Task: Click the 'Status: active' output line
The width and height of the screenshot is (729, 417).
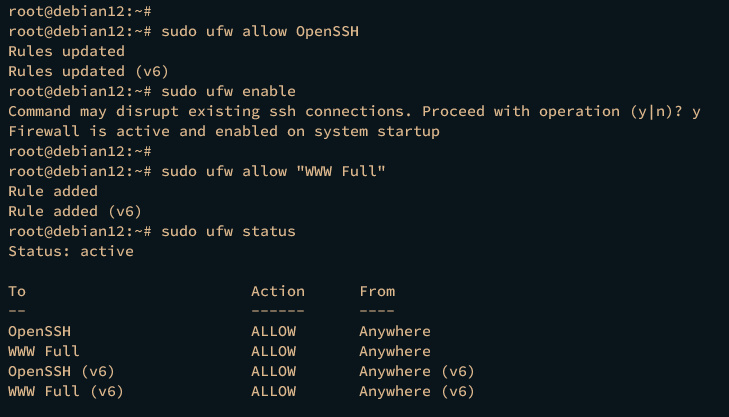Action: click(x=70, y=251)
